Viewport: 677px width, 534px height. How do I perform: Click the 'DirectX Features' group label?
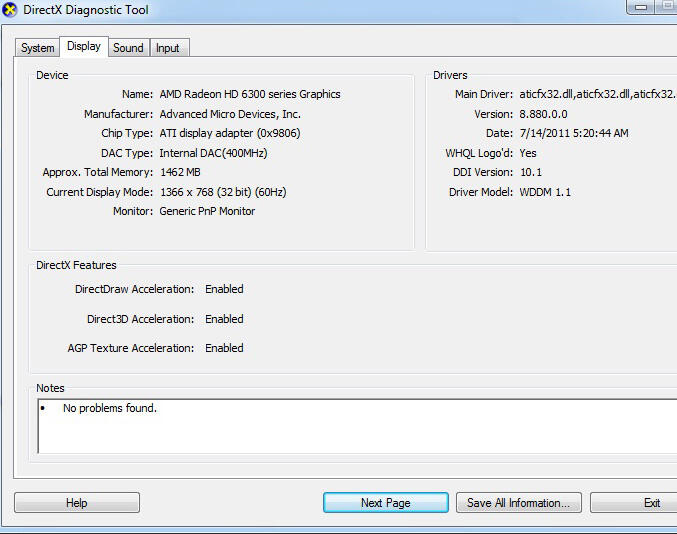76,265
